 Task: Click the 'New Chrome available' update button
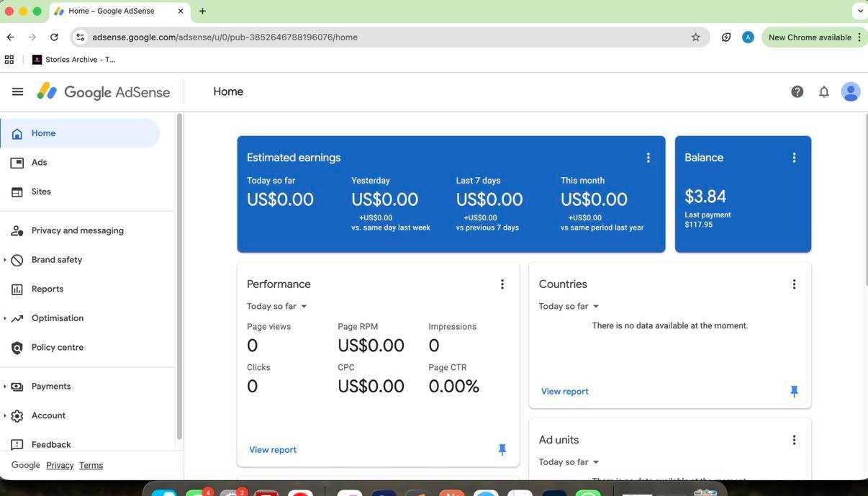[x=809, y=37]
